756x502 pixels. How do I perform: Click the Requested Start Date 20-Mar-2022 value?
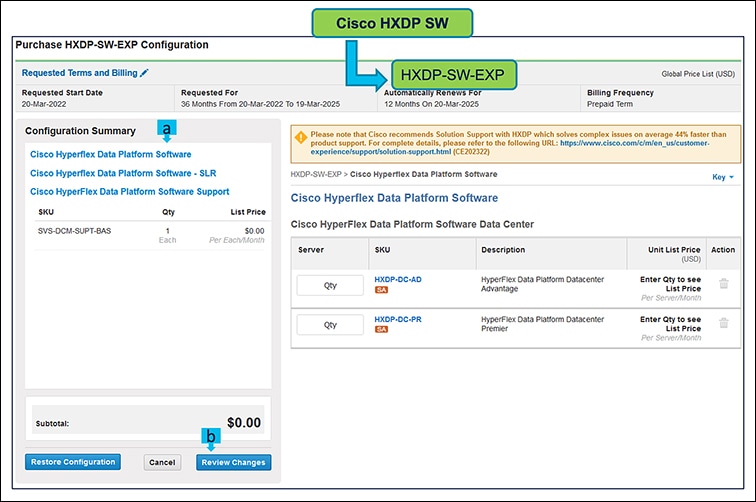click(x=44, y=104)
